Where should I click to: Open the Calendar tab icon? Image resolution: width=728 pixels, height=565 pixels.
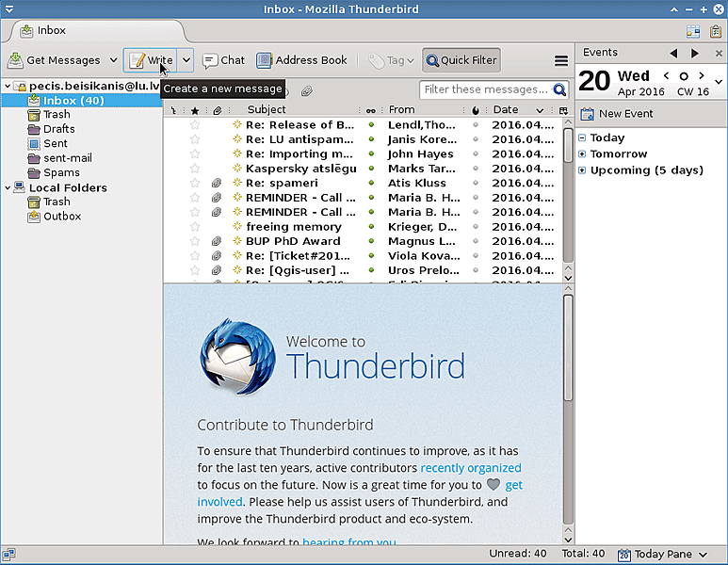coord(693,31)
